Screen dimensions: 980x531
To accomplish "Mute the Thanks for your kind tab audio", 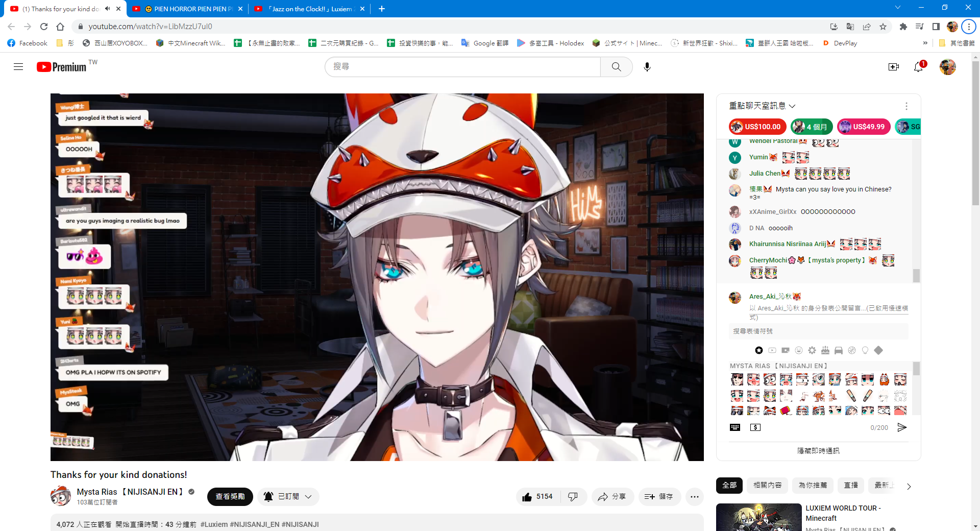I will coord(108,9).
